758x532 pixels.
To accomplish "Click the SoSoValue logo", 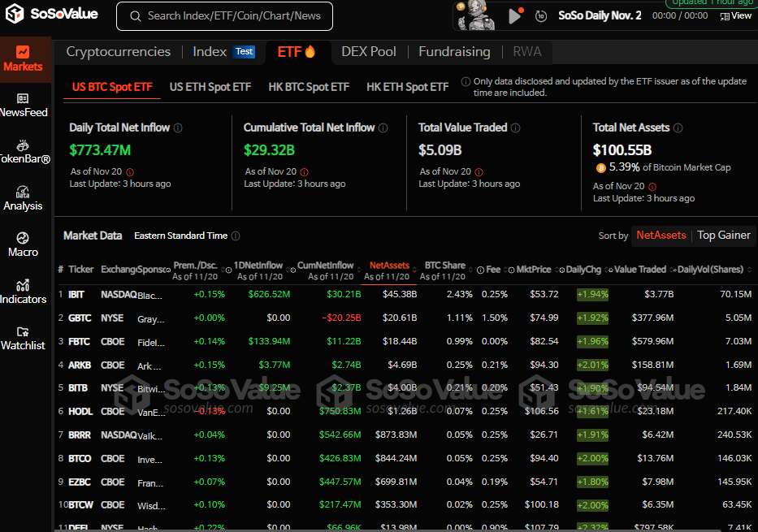I will point(52,14).
